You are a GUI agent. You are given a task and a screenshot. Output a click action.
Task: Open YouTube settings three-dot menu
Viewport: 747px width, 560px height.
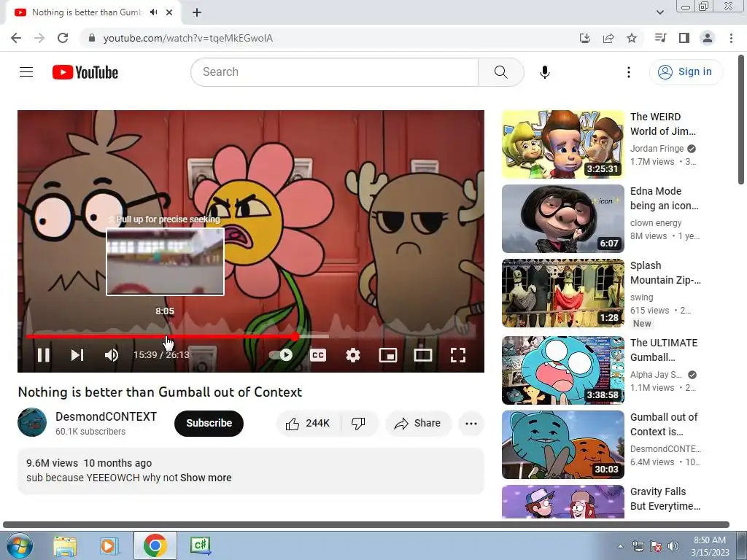(x=629, y=72)
